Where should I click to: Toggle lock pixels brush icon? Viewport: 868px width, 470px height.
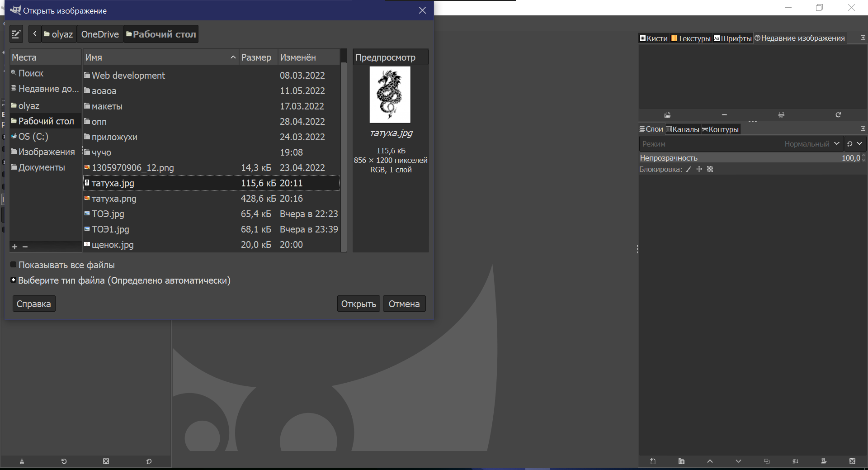[x=689, y=169]
